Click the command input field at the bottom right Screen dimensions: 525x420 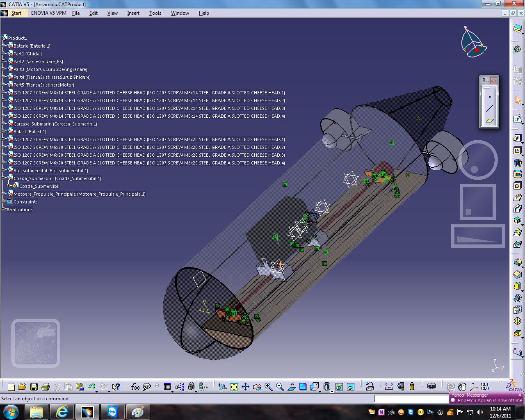pos(410,398)
